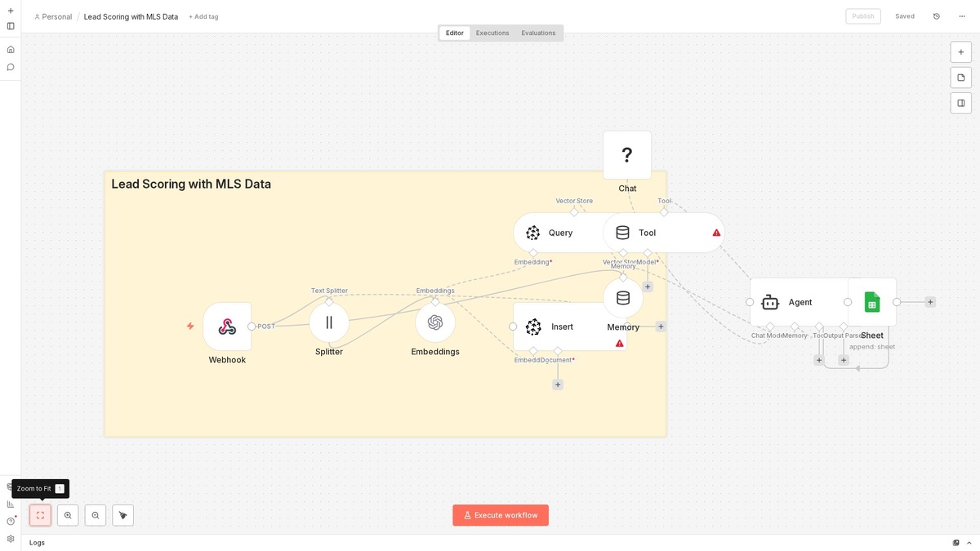This screenshot has height=551, width=980.
Task: Go to the Home icon in sidebar
Action: [11, 49]
